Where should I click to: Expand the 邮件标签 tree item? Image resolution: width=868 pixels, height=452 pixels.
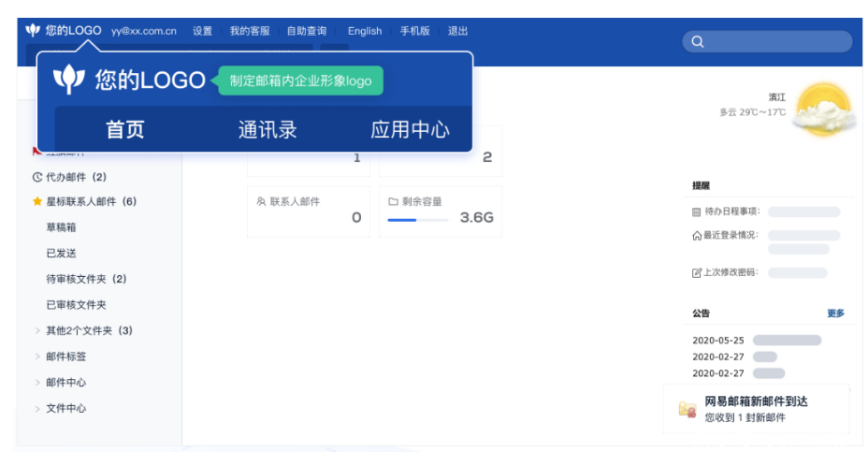point(37,357)
